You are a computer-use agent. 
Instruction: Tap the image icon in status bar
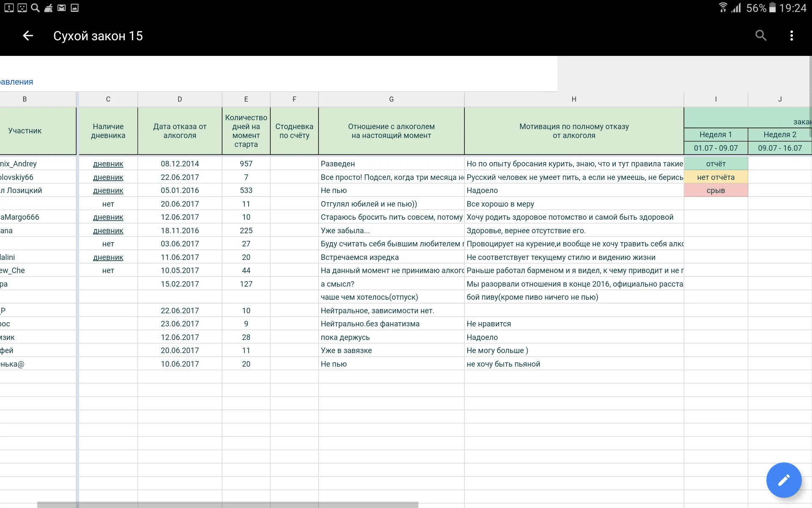[x=74, y=8]
